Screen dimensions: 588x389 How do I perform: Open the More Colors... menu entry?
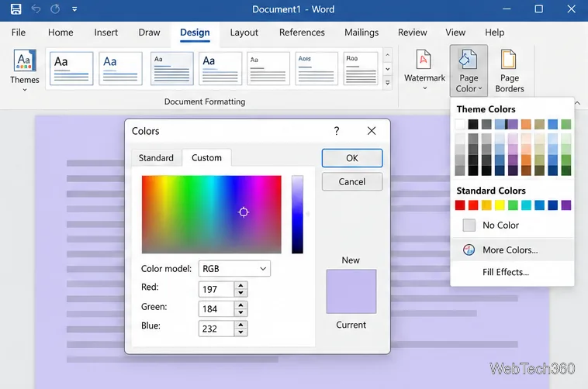pos(512,250)
